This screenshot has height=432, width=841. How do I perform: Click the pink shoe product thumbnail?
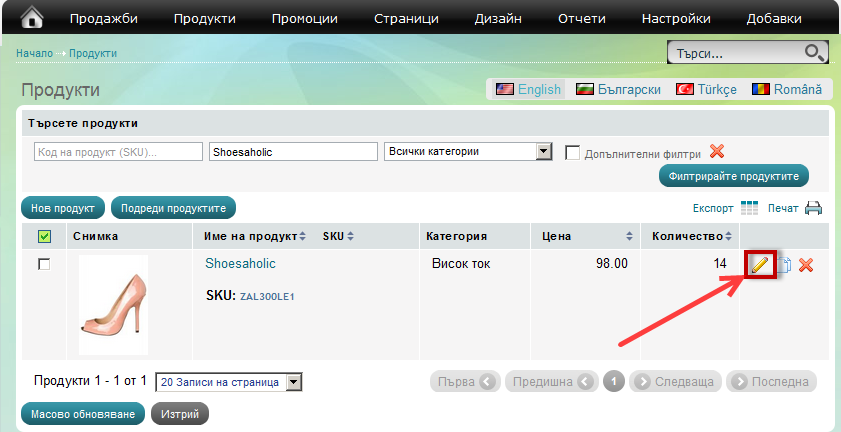click(113, 304)
